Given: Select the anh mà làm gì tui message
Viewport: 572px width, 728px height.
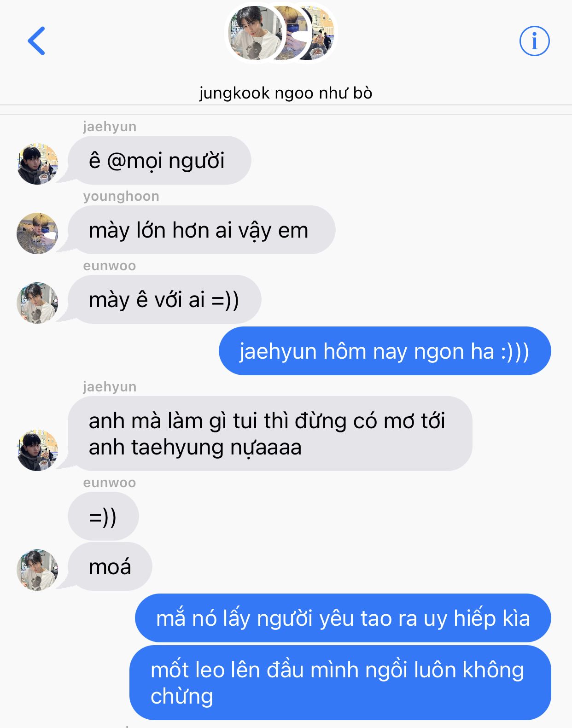Looking at the screenshot, I should coord(270,434).
